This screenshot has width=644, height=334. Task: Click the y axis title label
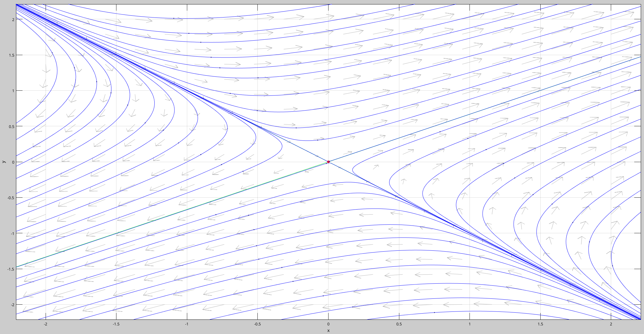4,162
